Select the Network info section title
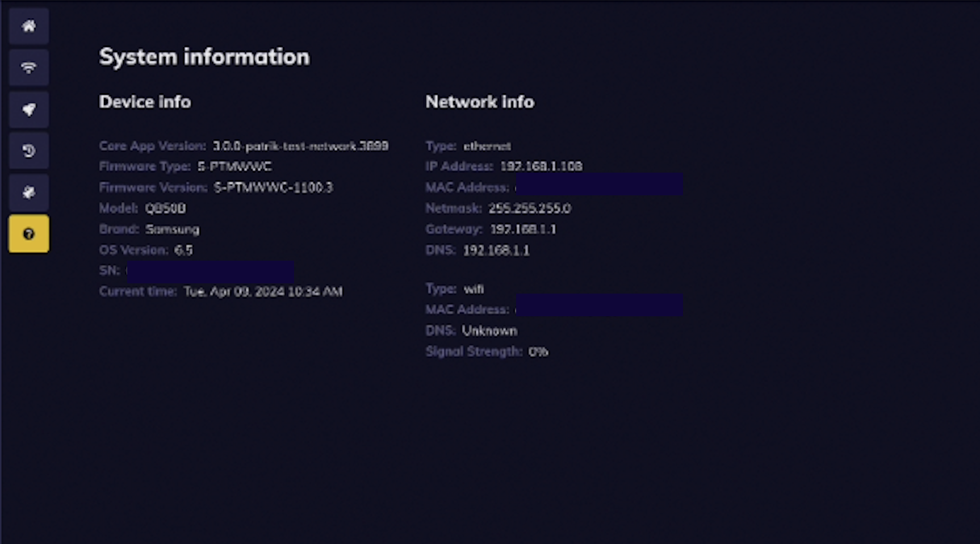This screenshot has width=980, height=544. (x=479, y=102)
